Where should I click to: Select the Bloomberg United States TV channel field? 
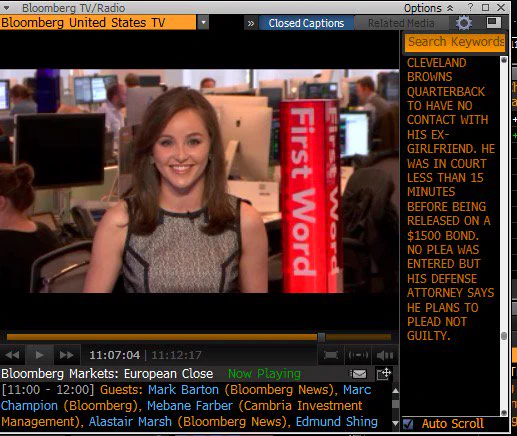tap(98, 23)
